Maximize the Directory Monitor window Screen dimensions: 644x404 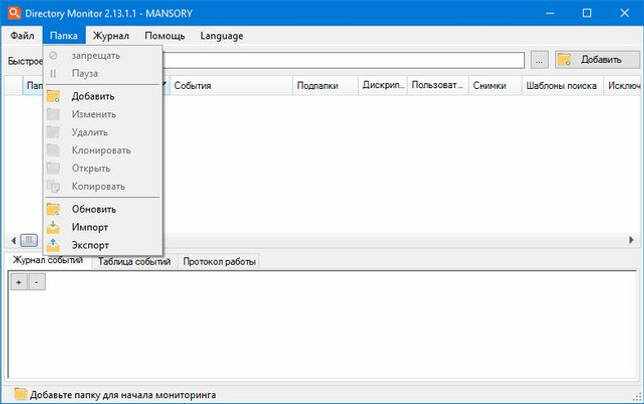point(587,13)
